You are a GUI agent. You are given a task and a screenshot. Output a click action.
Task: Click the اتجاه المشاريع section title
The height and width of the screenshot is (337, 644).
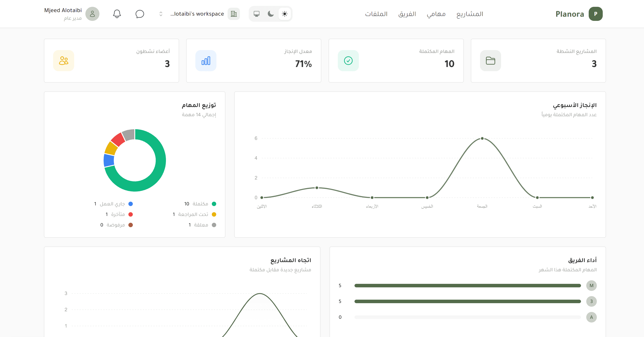(290, 260)
